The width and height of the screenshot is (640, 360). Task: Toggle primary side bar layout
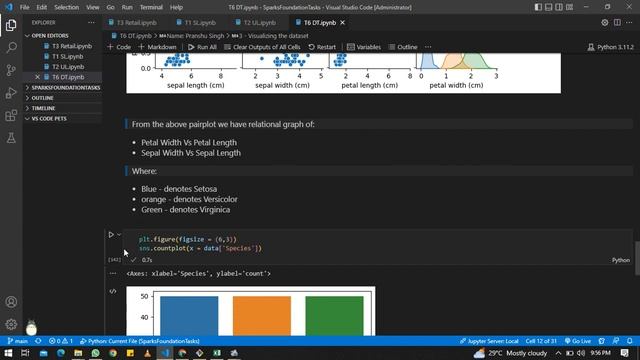coord(538,7)
